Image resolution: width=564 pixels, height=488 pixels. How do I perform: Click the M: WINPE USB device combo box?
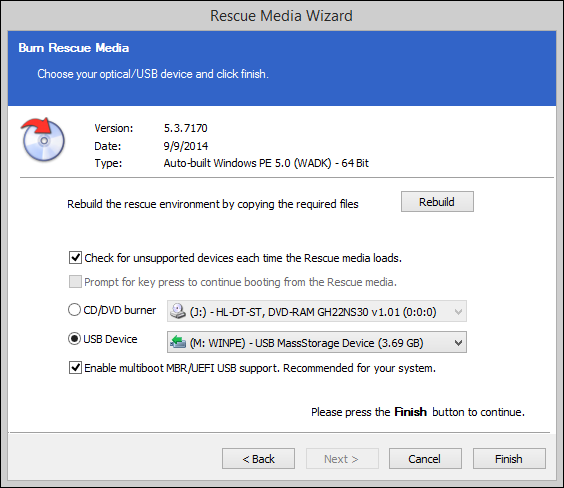[317, 342]
